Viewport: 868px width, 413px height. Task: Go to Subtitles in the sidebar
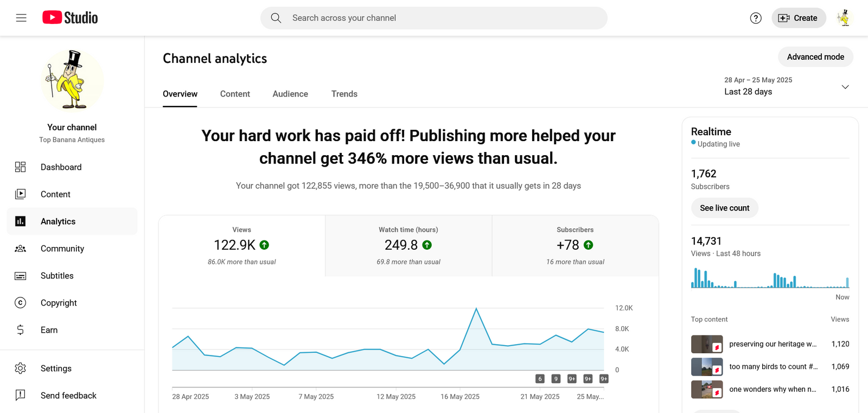pyautogui.click(x=57, y=276)
